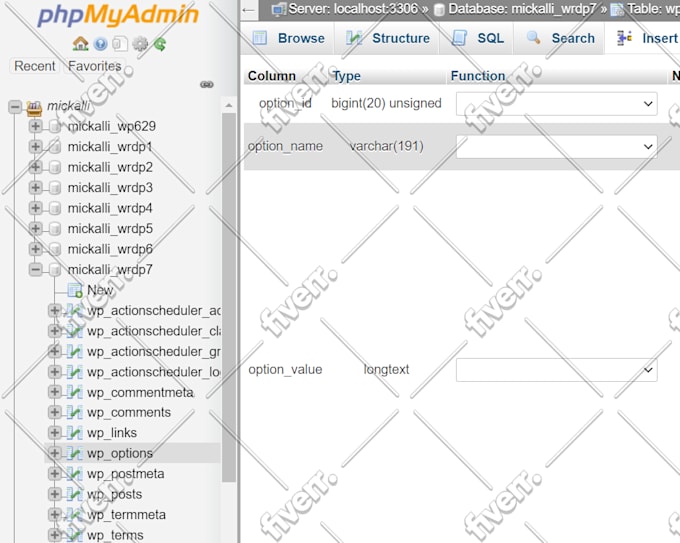
Task: Click the wp_options table icon
Action: coord(75,453)
